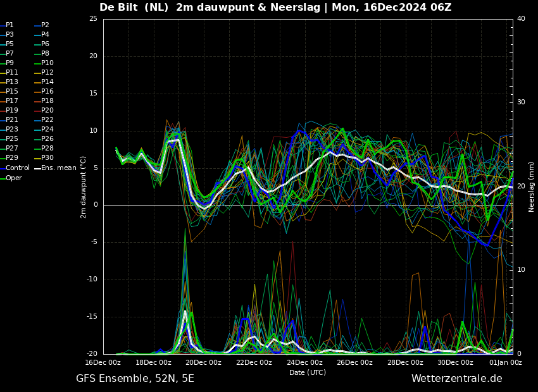Image resolution: width=538 pixels, height=392 pixels.
Task: Click the P30 legend label
Action: (47, 158)
